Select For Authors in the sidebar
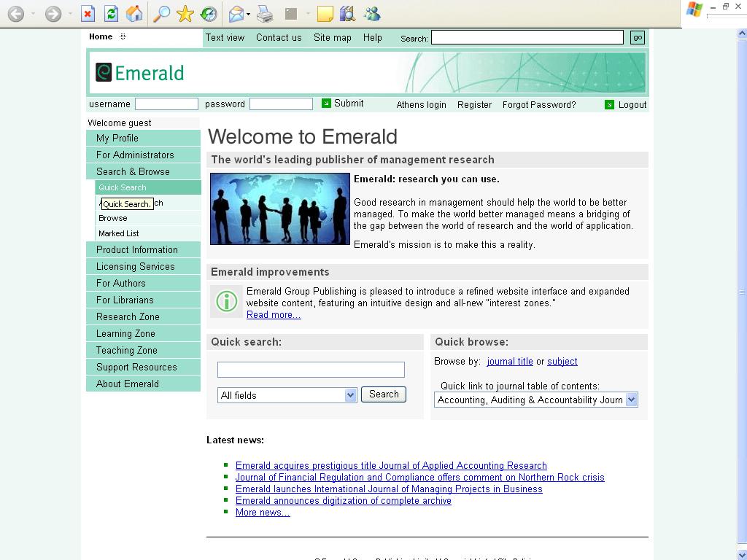The image size is (747, 560). point(144,283)
